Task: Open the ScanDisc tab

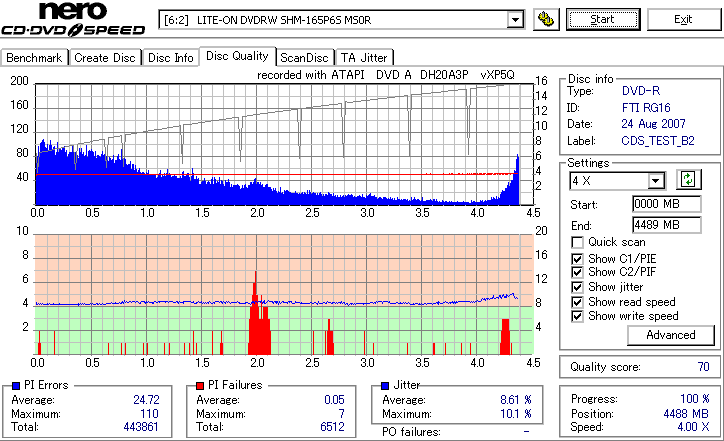Action: pyautogui.click(x=304, y=58)
